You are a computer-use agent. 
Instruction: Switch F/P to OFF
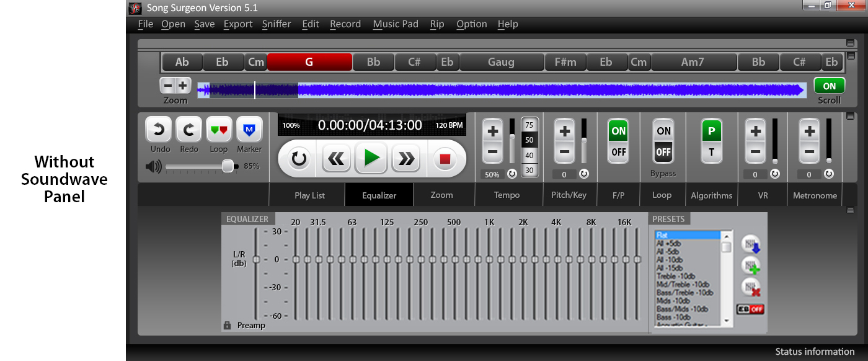coord(618,152)
